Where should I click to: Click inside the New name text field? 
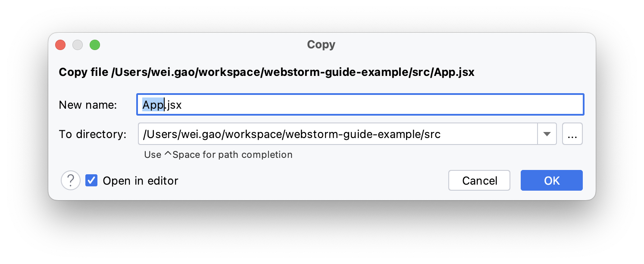(x=302, y=104)
